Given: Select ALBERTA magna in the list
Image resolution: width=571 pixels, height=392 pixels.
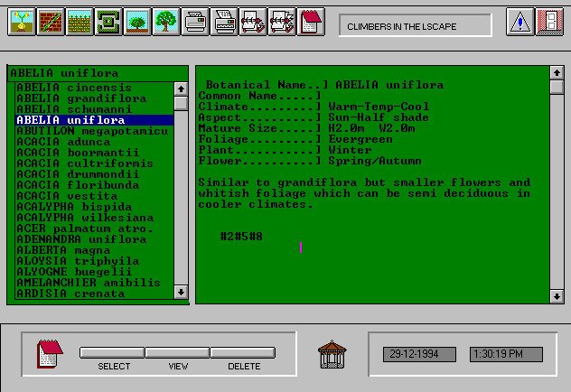Looking at the screenshot, I should point(94,250).
